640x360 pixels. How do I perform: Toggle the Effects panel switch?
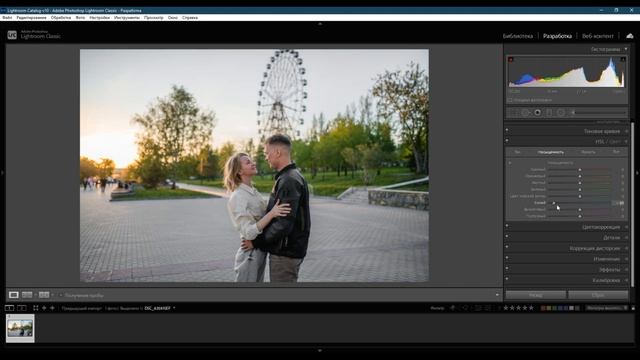coord(507,268)
